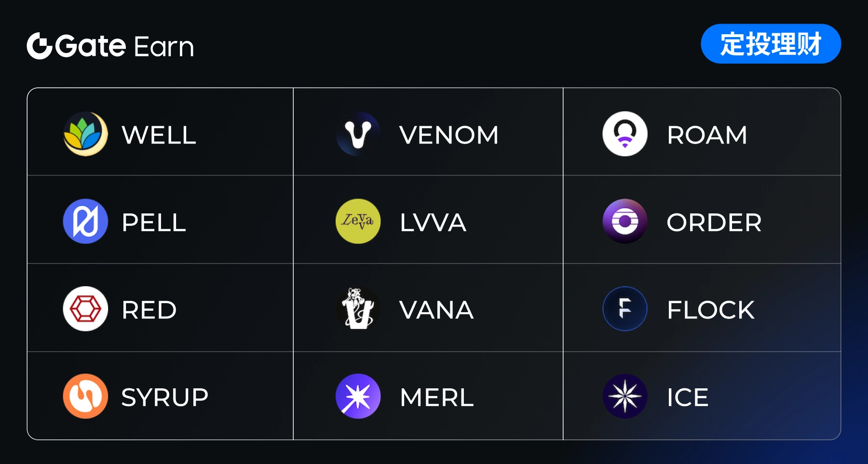Click the VENOM label text
Screen dimensions: 868x464
(449, 135)
